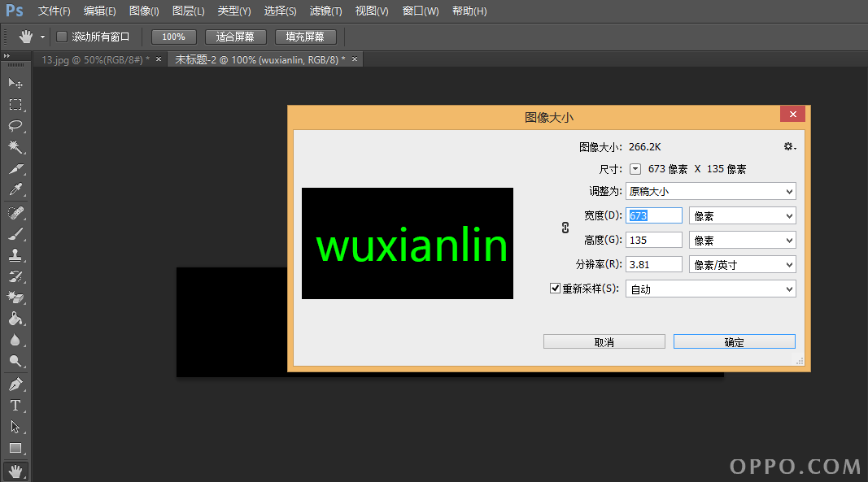Image resolution: width=868 pixels, height=482 pixels.
Task: Click the 宽度(D) input field
Action: pyautogui.click(x=654, y=216)
